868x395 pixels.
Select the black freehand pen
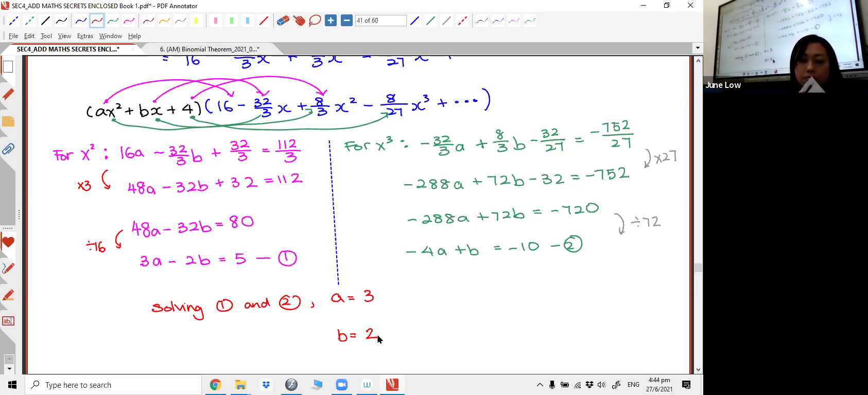point(62,21)
